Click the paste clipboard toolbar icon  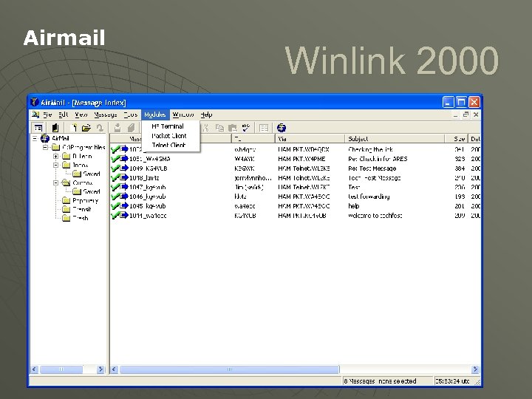[x=233, y=128]
